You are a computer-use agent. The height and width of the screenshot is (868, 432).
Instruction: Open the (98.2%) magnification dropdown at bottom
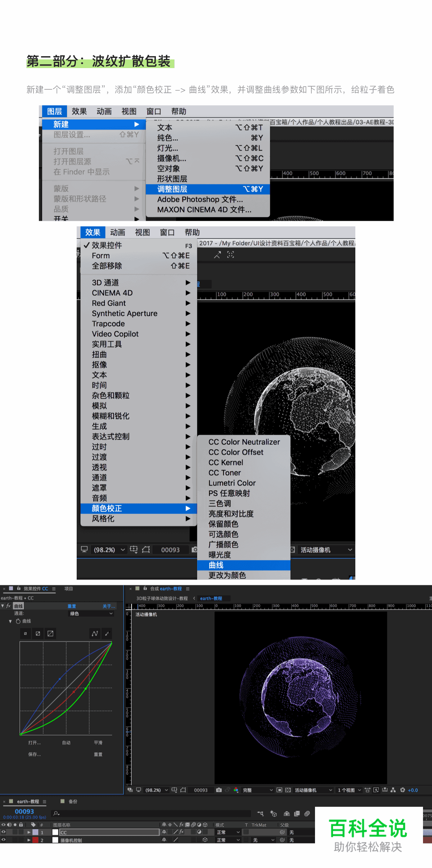157,790
